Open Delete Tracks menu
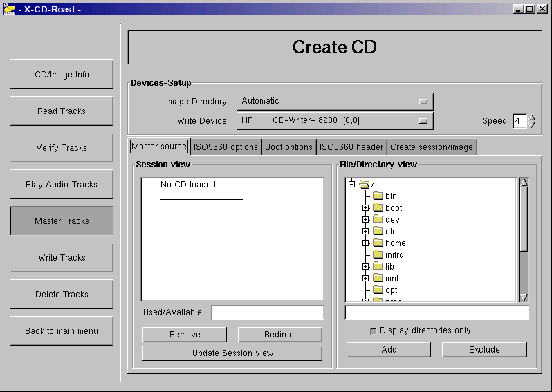 (x=62, y=294)
